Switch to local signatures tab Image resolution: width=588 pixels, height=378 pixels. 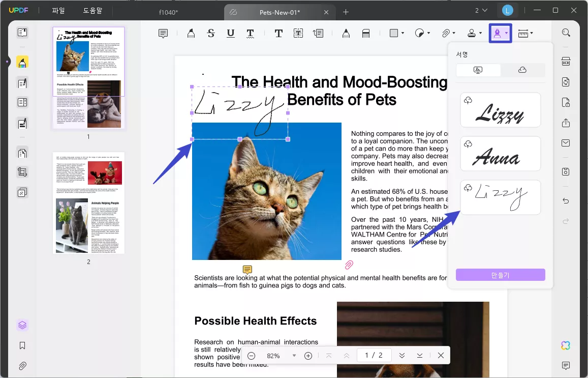point(478,70)
